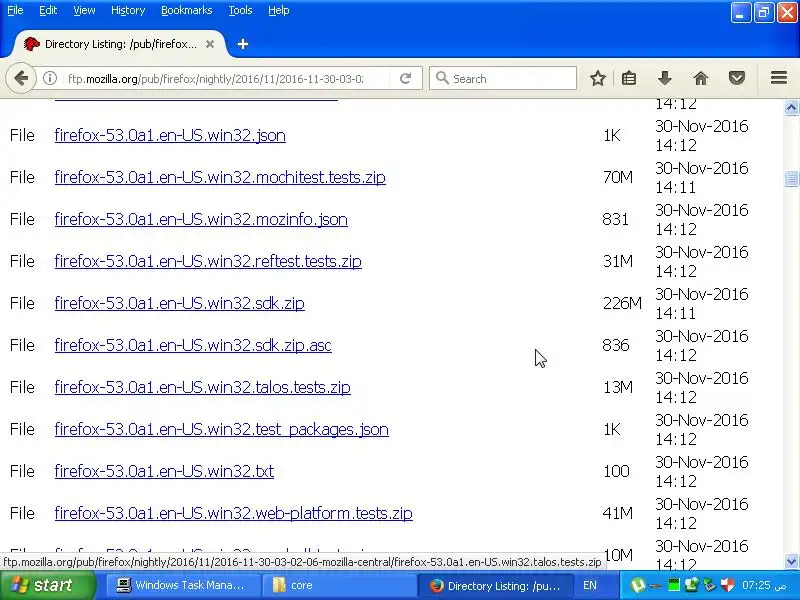Save page to Pocket icon
The image size is (800, 600).
pos(736,79)
